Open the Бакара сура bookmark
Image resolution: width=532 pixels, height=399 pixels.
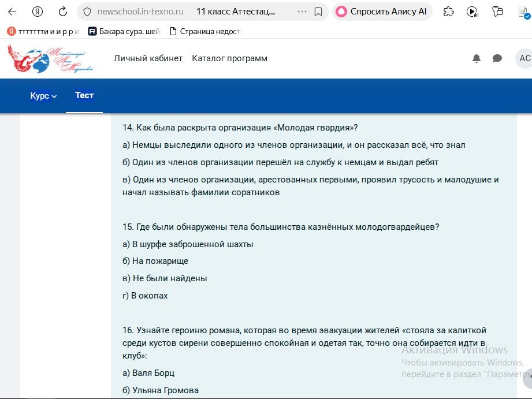(x=124, y=32)
